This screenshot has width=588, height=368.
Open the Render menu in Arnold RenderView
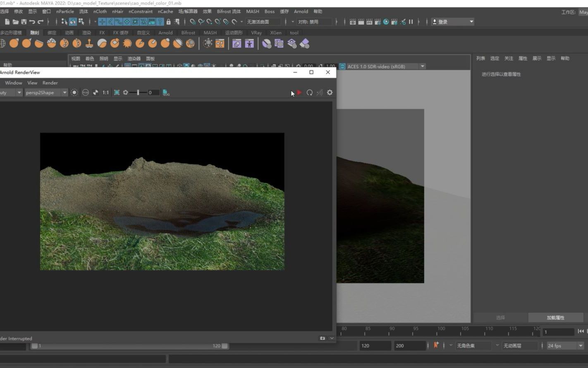50,83
